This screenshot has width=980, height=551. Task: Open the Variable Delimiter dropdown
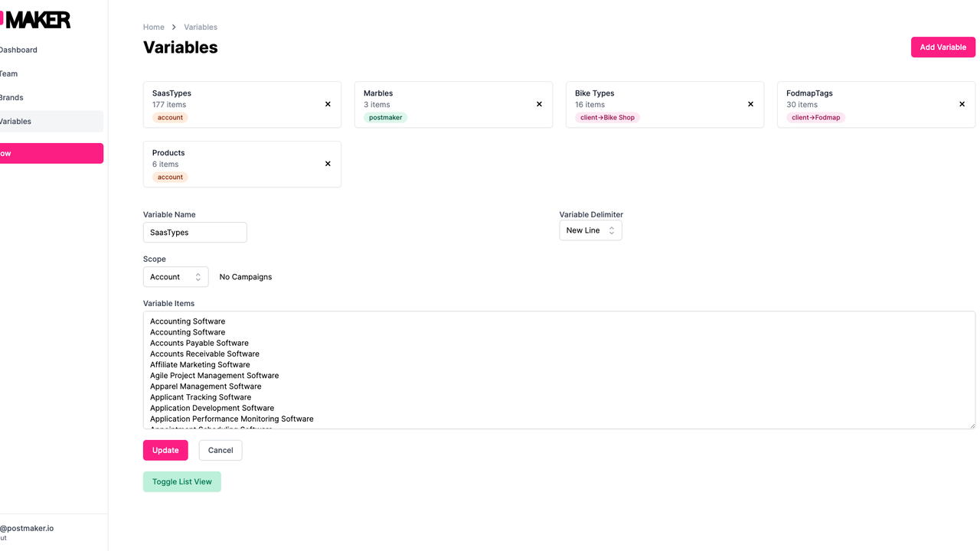point(590,230)
